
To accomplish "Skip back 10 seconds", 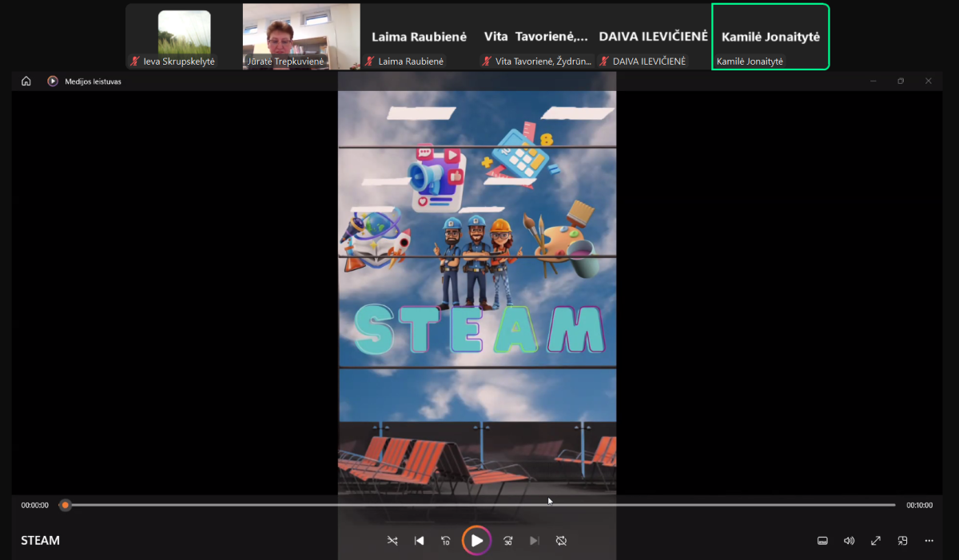I will pyautogui.click(x=446, y=541).
